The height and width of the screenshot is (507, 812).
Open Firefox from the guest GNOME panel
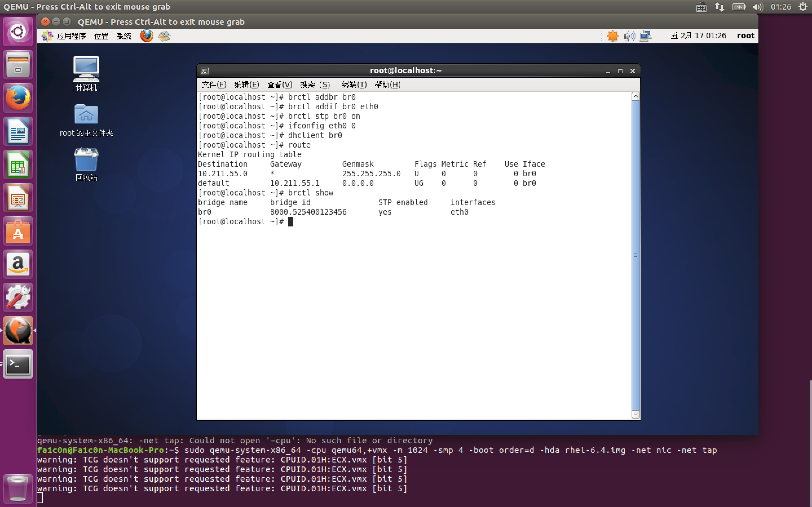pos(146,35)
